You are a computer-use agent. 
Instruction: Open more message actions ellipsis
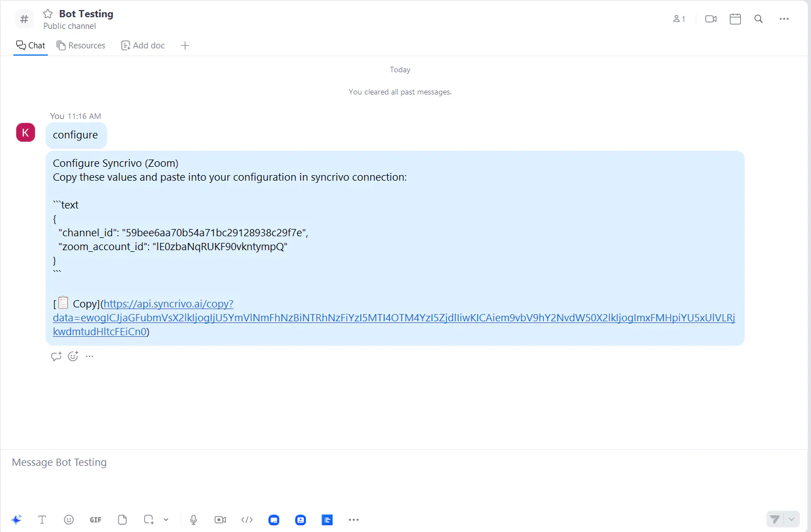pyautogui.click(x=90, y=356)
